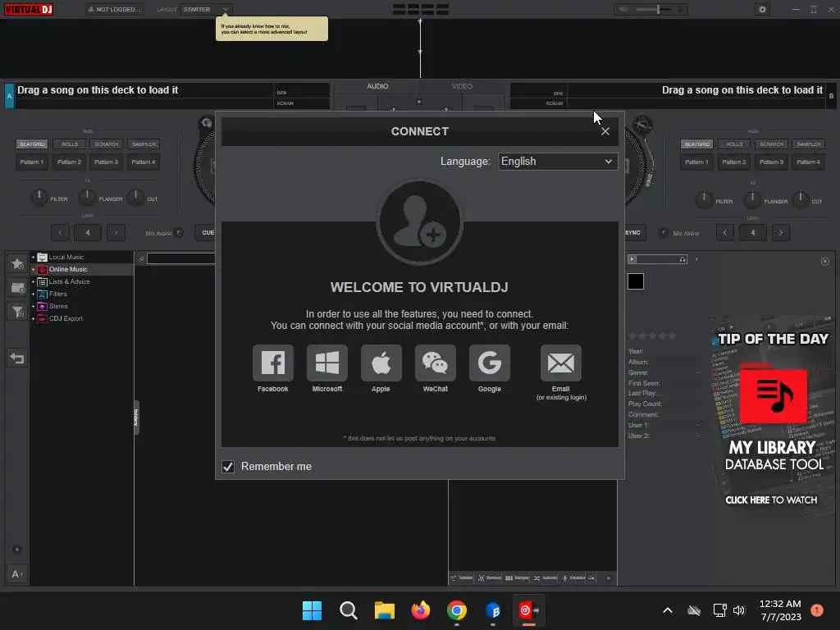Open the Language dropdown
The width and height of the screenshot is (840, 630).
click(557, 162)
